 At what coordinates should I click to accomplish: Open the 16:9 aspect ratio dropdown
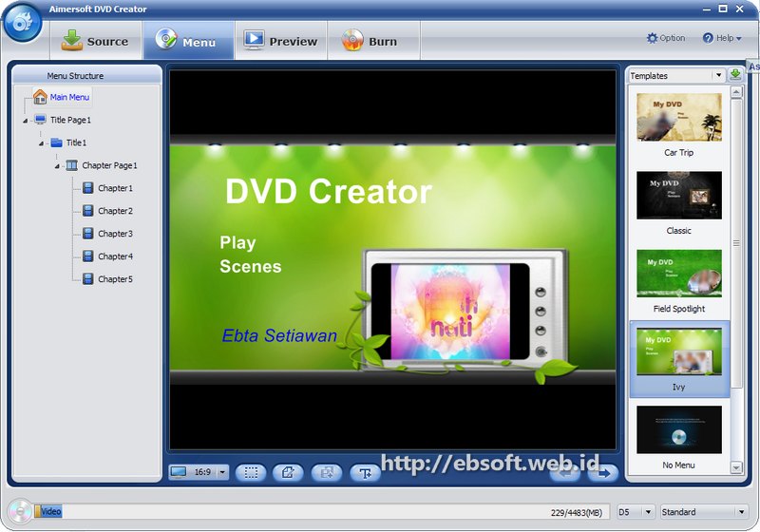pyautogui.click(x=222, y=472)
